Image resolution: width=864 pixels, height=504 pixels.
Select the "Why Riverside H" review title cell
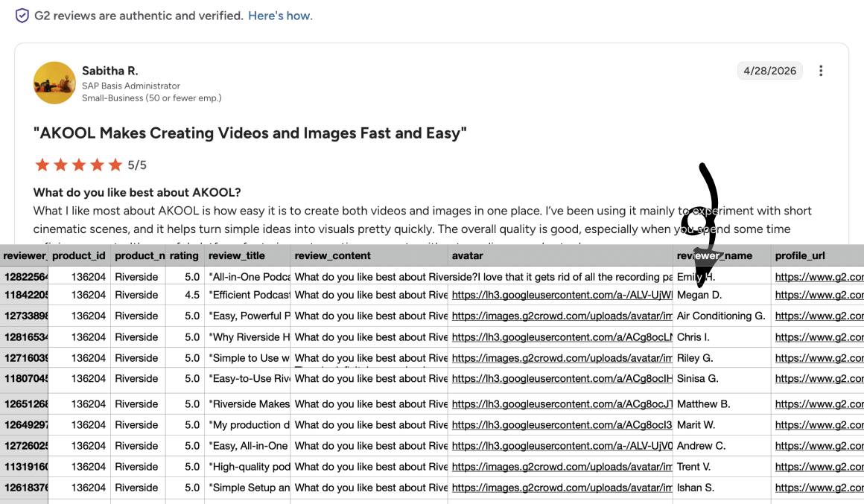coord(247,337)
